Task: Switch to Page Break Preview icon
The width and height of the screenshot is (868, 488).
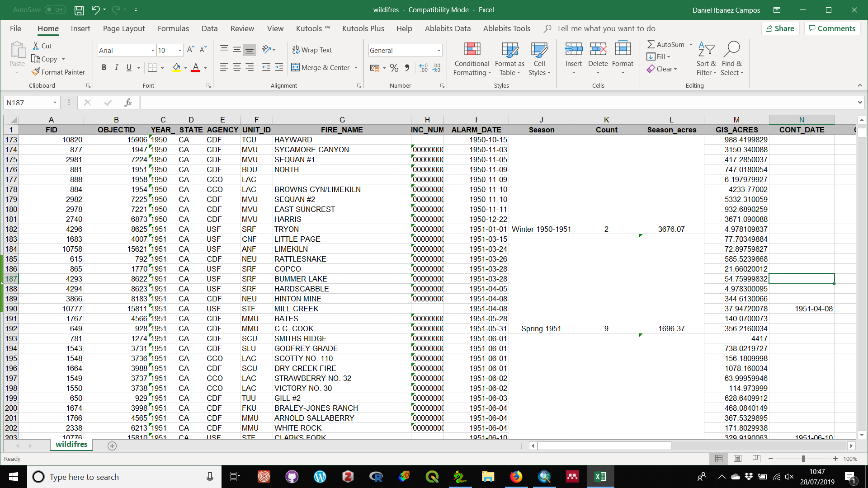Action: coord(756,459)
